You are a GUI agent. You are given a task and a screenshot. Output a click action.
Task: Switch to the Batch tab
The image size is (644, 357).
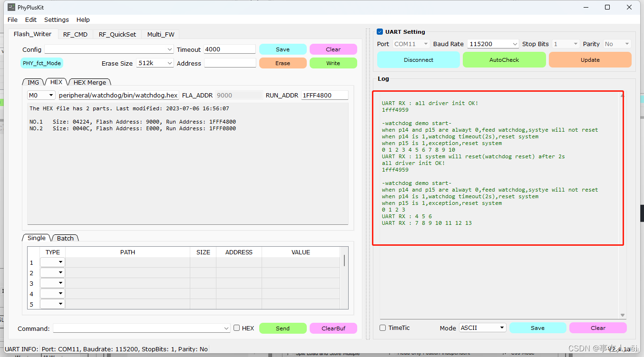(65, 238)
